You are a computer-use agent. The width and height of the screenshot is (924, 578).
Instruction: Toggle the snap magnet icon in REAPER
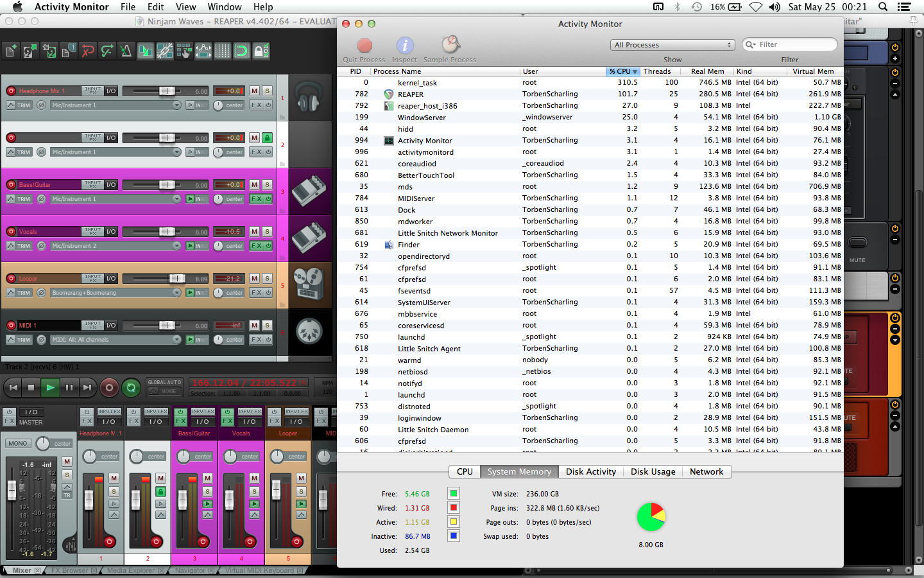coord(242,51)
